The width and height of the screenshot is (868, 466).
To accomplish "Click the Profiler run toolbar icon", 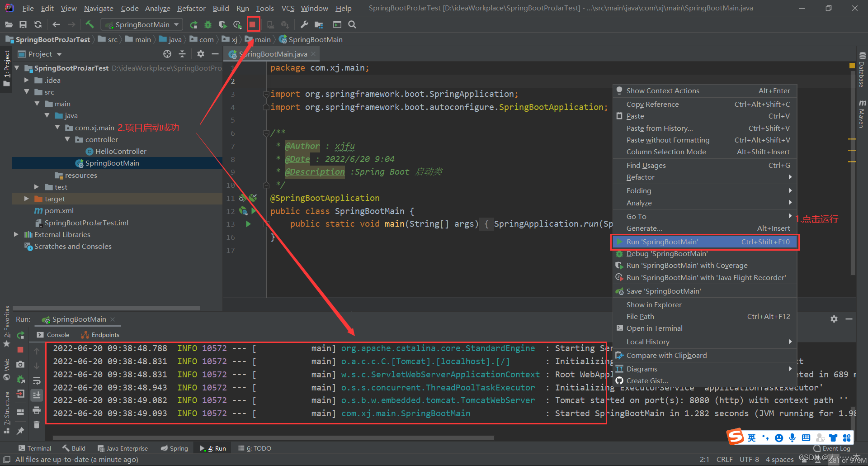I will [237, 24].
